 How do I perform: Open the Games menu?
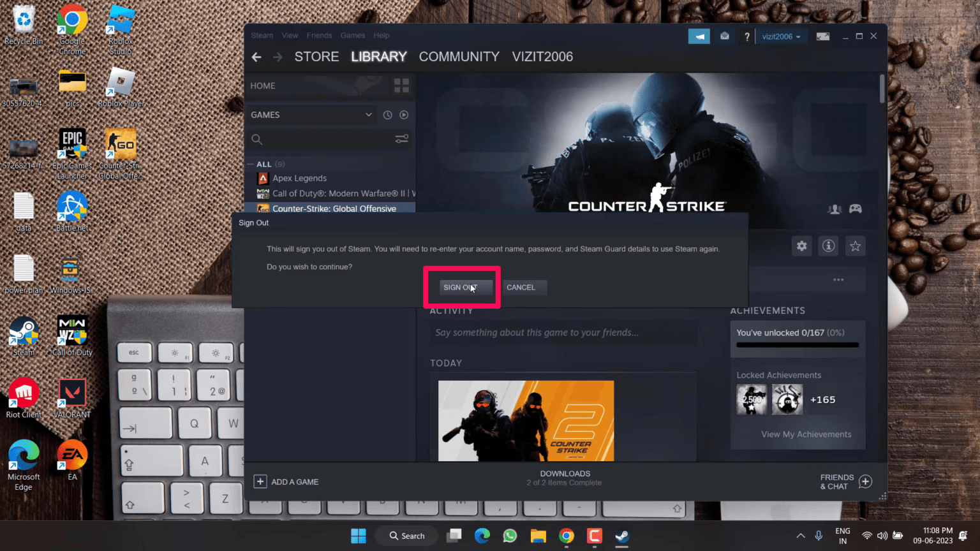(353, 36)
